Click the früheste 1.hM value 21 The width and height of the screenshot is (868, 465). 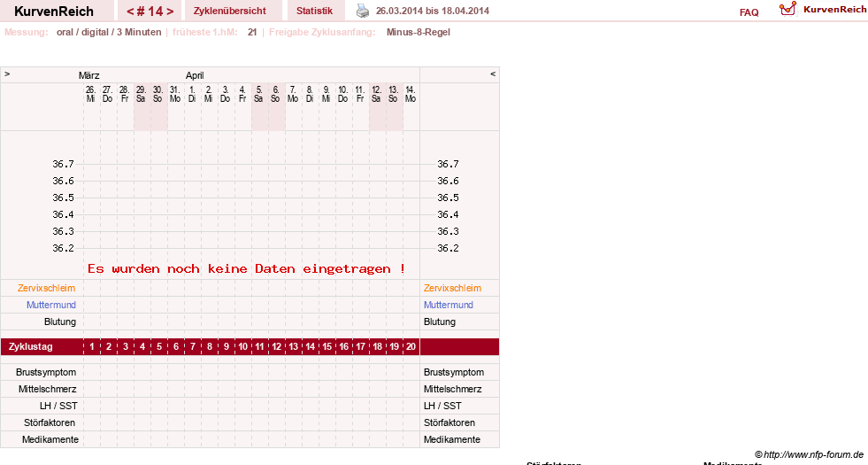click(x=252, y=32)
